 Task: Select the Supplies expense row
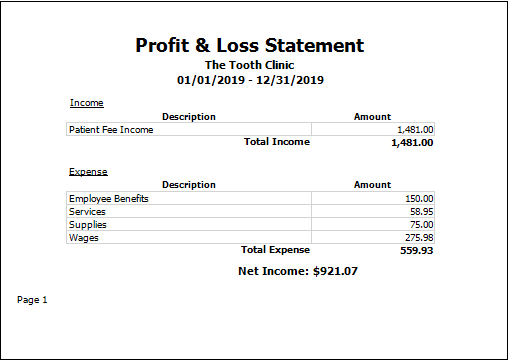[x=251, y=224]
